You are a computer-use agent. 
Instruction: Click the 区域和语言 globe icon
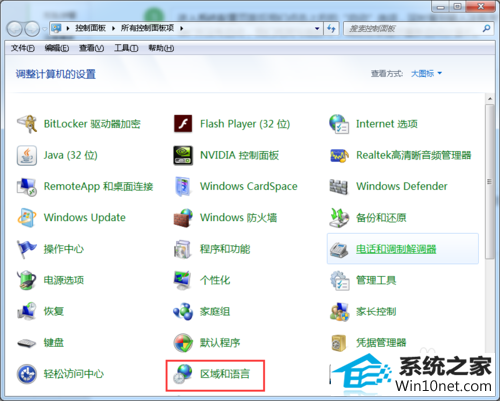[183, 374]
